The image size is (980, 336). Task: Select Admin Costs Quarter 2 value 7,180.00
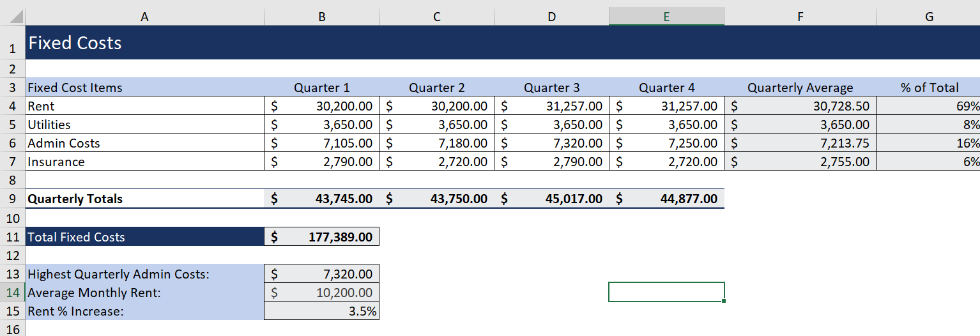(436, 143)
